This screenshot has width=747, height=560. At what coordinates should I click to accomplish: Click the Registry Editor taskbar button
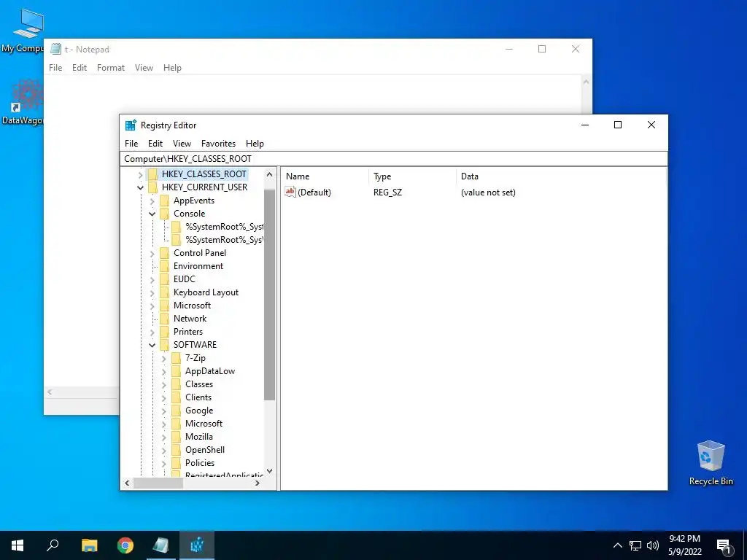(197, 545)
